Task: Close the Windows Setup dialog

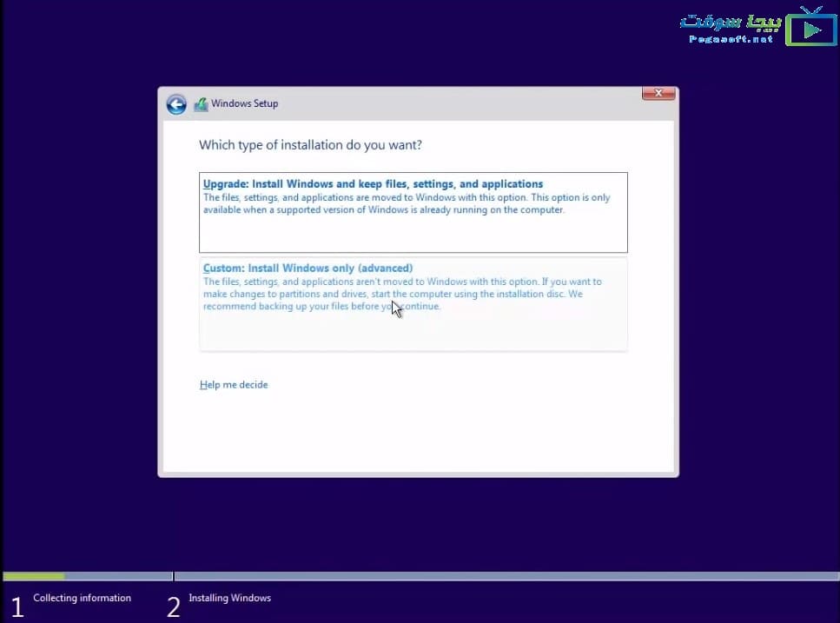Action: (x=658, y=93)
